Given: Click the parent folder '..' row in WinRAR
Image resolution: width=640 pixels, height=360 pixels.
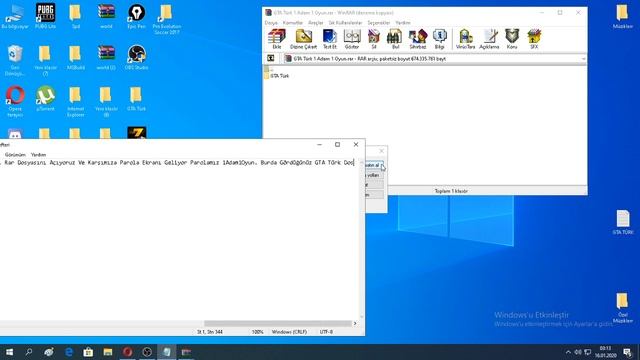Looking at the screenshot, I should click(x=268, y=70).
